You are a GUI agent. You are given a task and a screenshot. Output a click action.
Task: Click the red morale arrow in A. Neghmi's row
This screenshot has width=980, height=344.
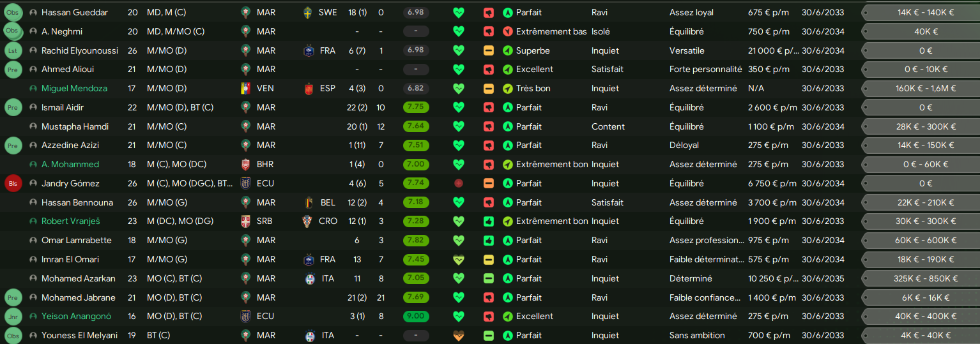(x=508, y=32)
